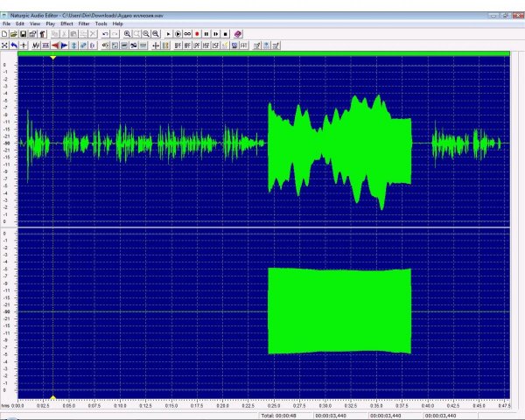
Task: Click the 0:10.0 mark on time ruler
Action: point(120,406)
